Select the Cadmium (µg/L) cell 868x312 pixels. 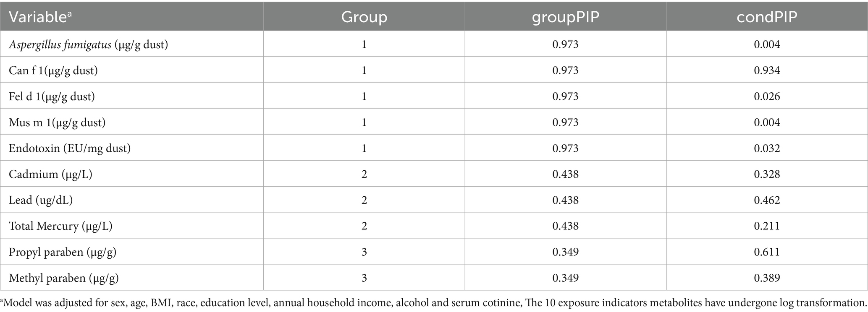(50, 174)
